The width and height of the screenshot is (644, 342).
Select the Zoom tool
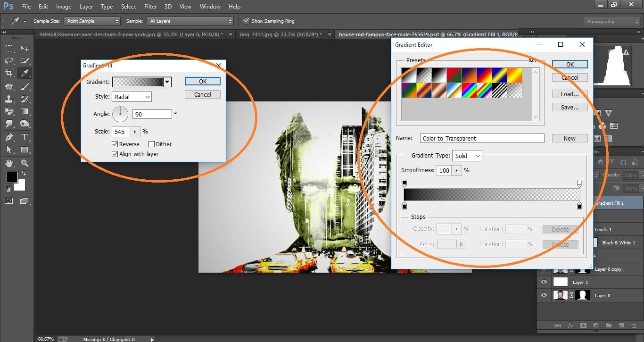point(25,164)
